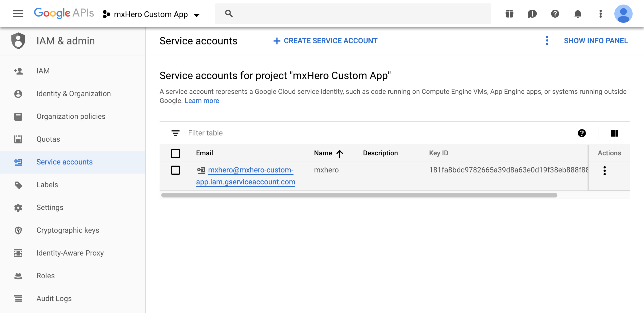This screenshot has height=313, width=644.
Task: Open Roles page
Action: (x=73, y=276)
